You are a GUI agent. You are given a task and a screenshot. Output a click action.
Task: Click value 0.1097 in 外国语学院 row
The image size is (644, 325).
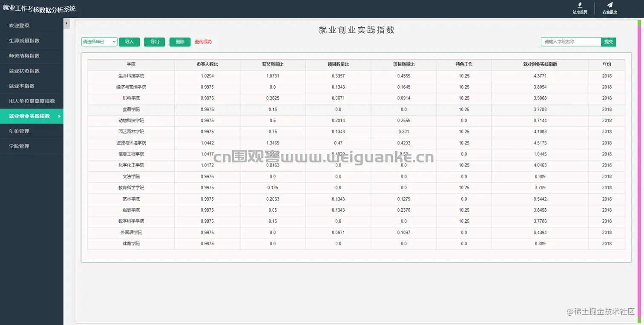[x=404, y=233]
